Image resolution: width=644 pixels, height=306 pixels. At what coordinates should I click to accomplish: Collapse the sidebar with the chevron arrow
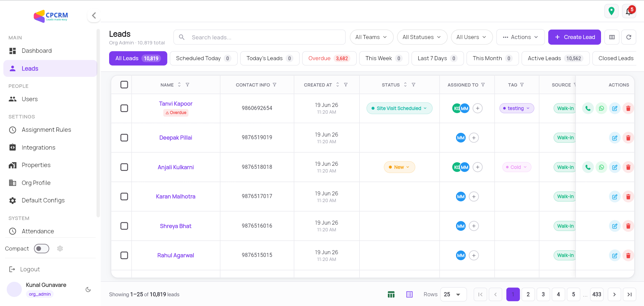94,15
